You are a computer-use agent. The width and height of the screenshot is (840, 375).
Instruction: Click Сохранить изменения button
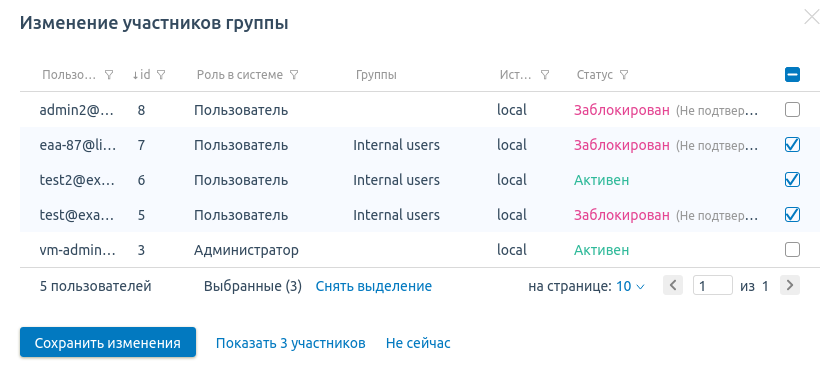(x=108, y=342)
